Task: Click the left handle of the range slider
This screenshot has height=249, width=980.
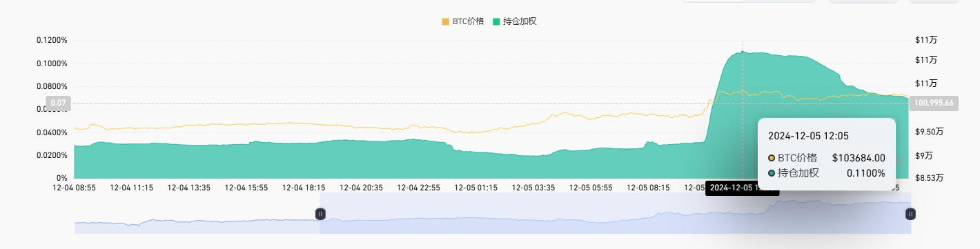Action: (320, 214)
